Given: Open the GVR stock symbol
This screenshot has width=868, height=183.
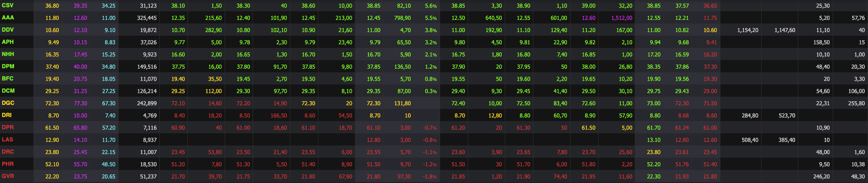Looking at the screenshot, I should 8,176.
